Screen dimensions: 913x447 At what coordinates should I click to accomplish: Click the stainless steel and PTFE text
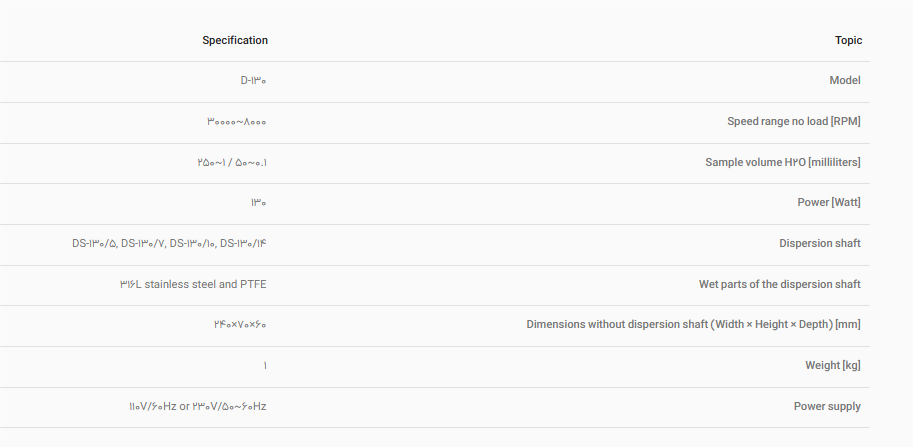click(193, 284)
